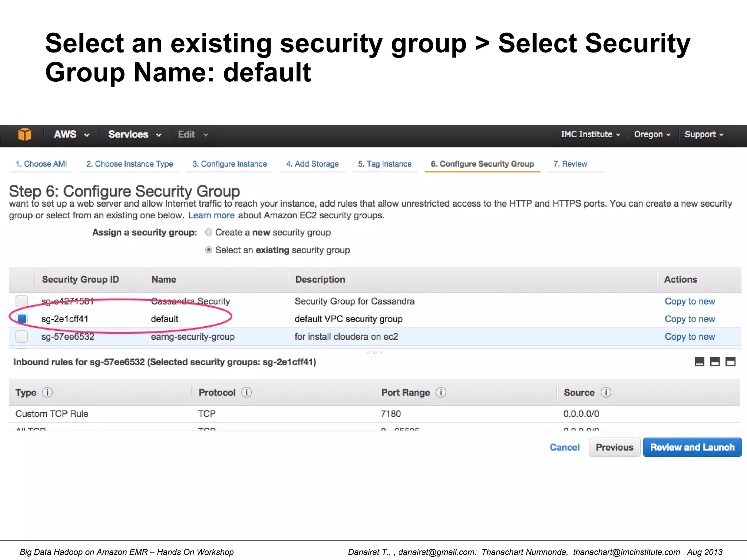
Task: Click the earng-security-group name
Action: (x=193, y=337)
